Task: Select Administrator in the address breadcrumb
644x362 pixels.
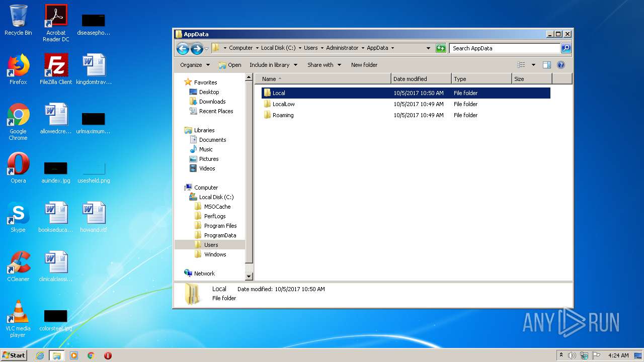Action: click(342, 48)
